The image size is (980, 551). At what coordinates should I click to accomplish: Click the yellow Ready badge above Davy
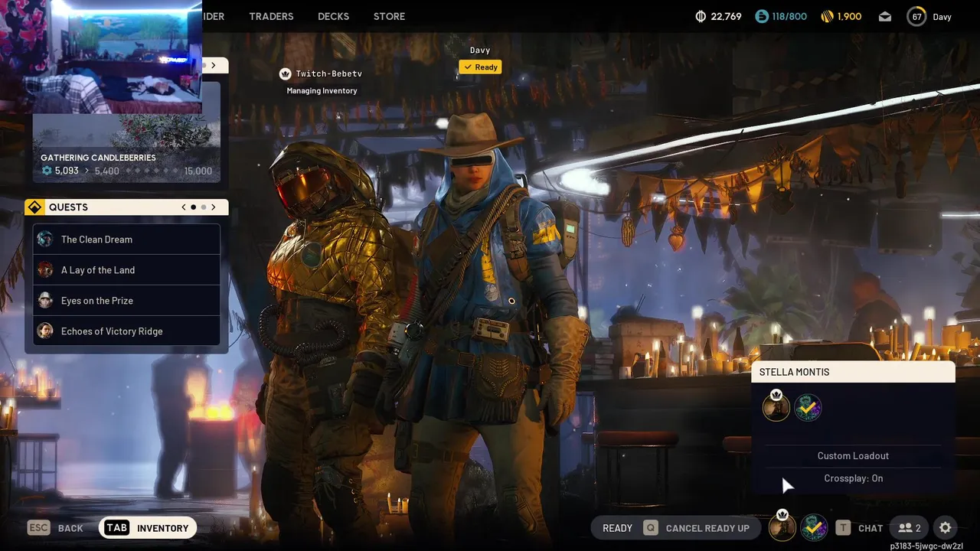[480, 67]
